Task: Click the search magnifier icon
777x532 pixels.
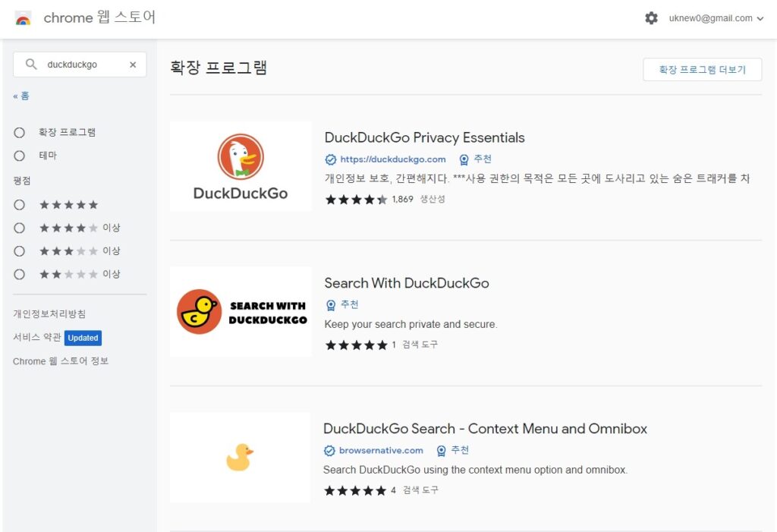Action: [x=31, y=65]
